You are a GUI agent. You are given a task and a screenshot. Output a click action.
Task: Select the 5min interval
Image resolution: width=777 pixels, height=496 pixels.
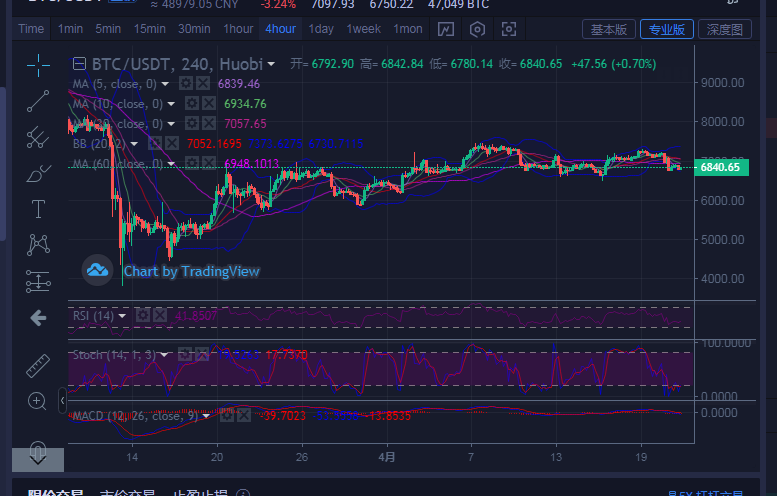pyautogui.click(x=108, y=29)
